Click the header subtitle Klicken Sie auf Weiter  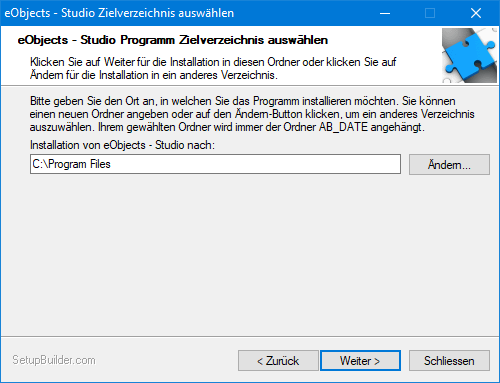(x=213, y=68)
